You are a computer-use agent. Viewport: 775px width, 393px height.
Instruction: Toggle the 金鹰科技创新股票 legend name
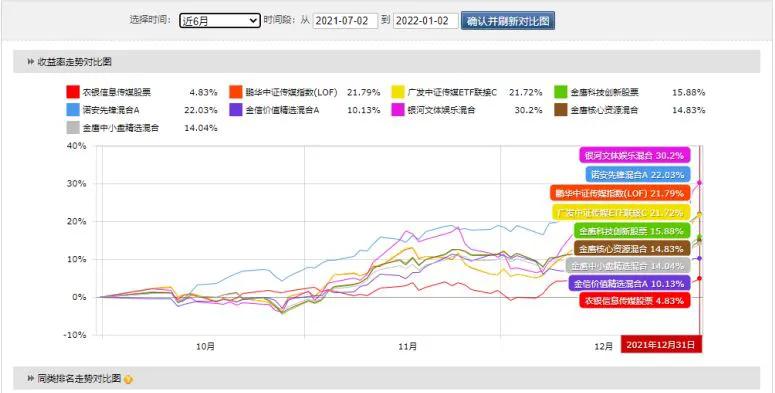tap(604, 92)
